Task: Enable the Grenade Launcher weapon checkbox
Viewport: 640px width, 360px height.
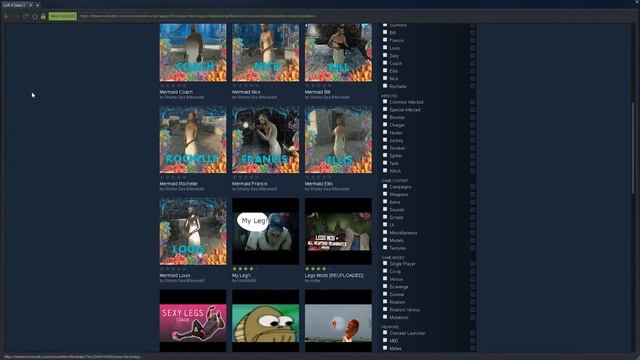Action: click(x=385, y=333)
